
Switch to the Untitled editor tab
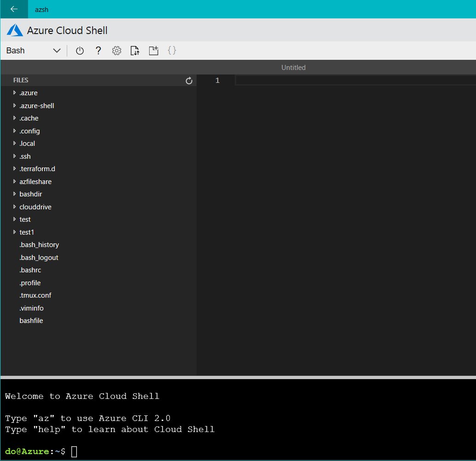(x=293, y=67)
